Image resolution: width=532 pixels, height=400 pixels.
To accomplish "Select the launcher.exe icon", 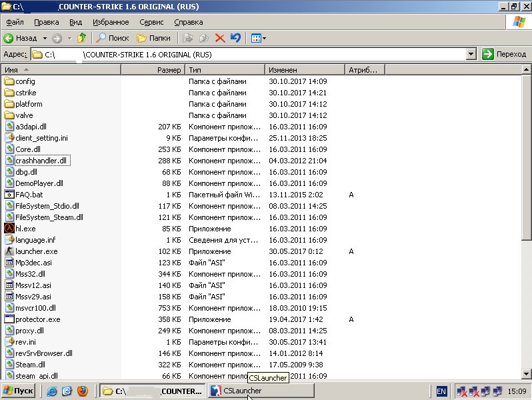I will coord(9,251).
